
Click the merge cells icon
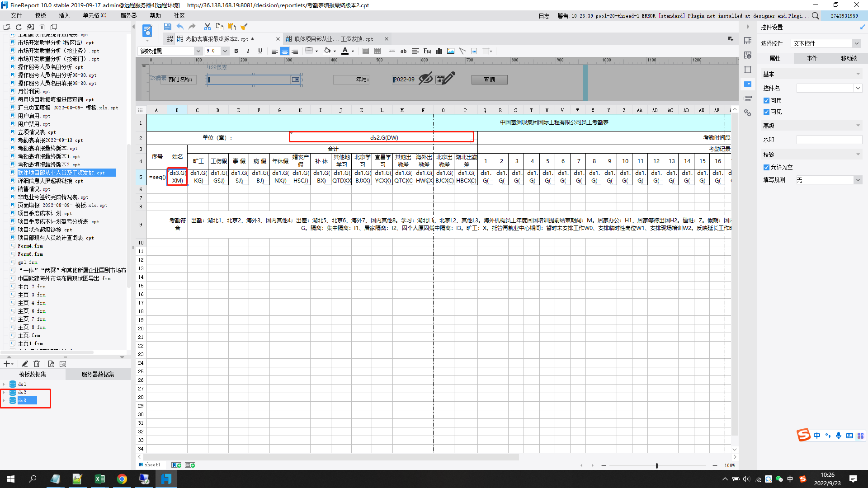pos(366,51)
